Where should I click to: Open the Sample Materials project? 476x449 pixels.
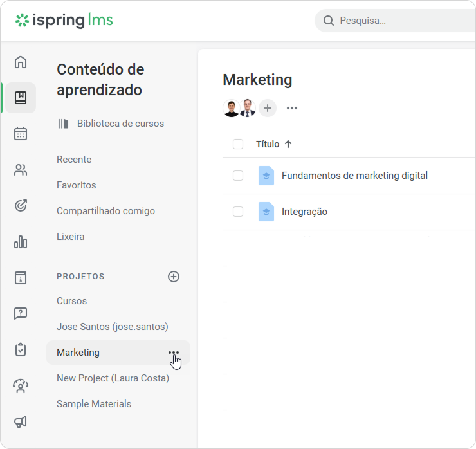click(94, 404)
